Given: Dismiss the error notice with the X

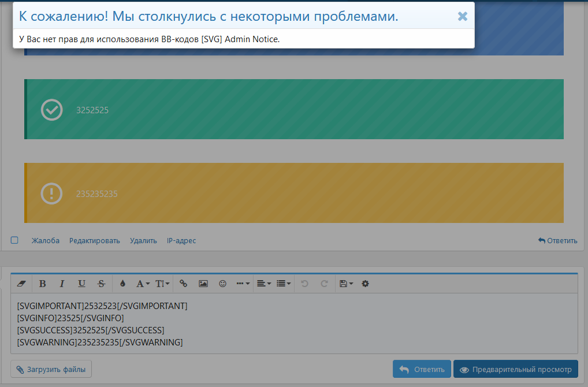Looking at the screenshot, I should point(462,17).
